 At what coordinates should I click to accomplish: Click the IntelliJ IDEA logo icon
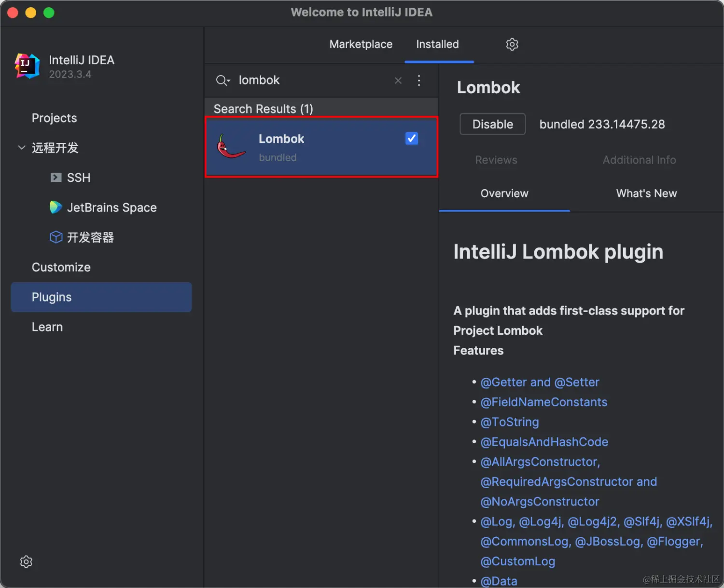tap(27, 66)
